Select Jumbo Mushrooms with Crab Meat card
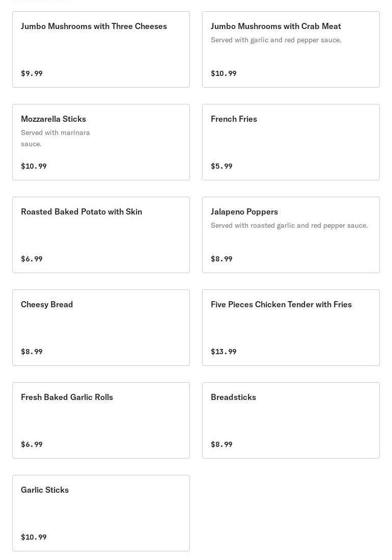 [x=291, y=49]
